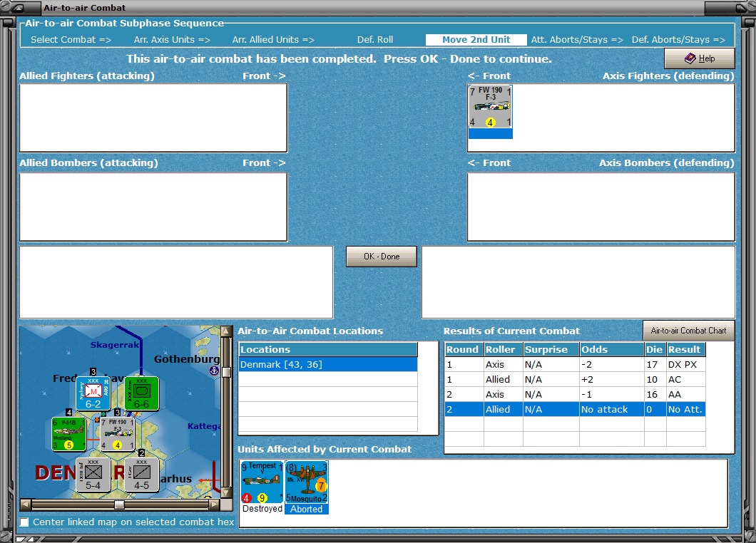Click the Skagerrak sea label on map

coord(115,344)
